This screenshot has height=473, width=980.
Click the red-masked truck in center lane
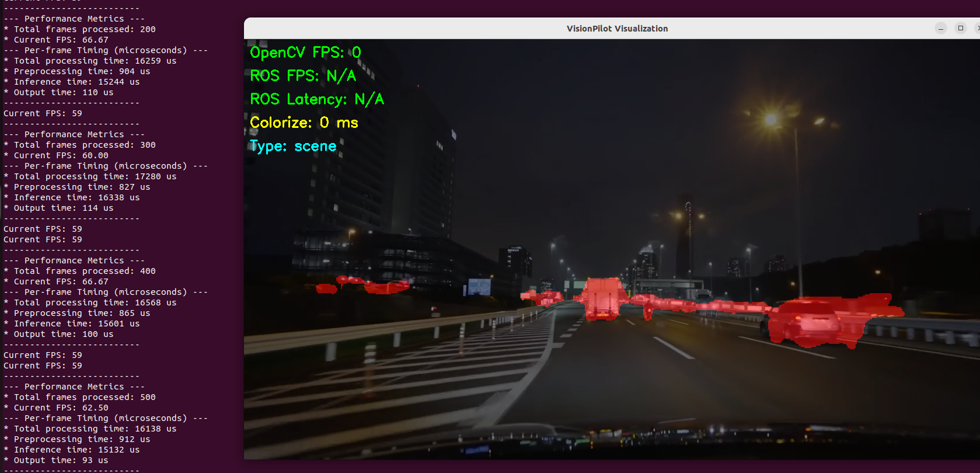604,298
